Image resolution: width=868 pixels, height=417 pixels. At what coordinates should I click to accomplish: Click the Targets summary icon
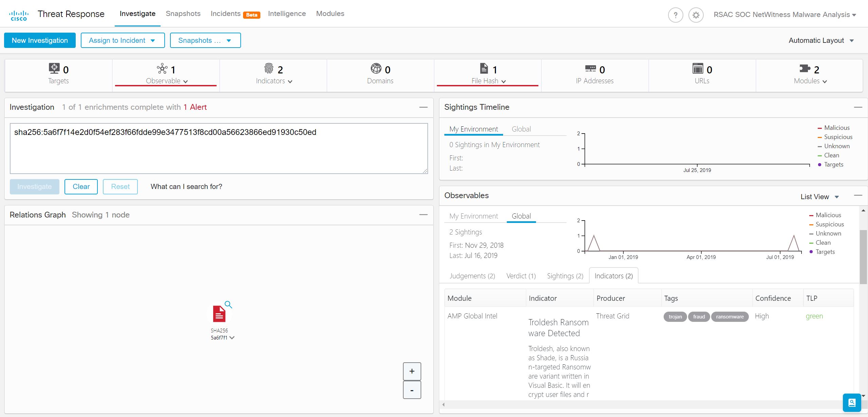point(54,69)
